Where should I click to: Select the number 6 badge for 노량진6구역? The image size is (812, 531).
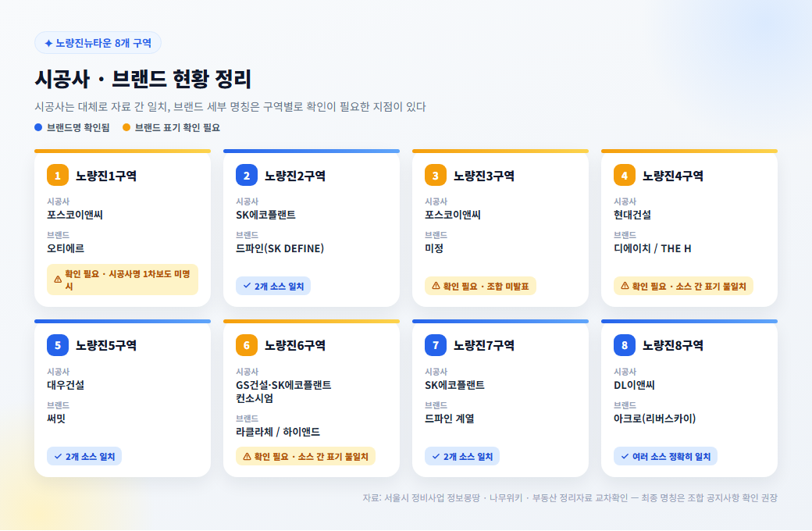coord(247,345)
